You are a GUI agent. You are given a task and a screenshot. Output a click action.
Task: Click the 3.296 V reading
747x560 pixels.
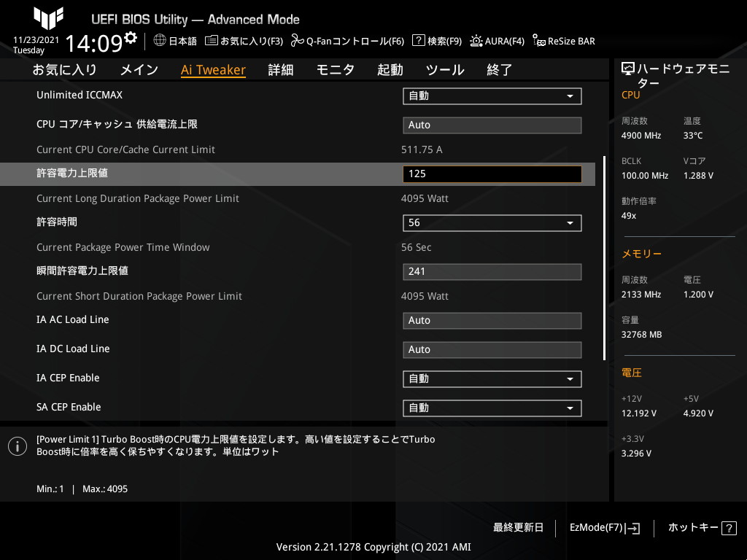coord(636,454)
